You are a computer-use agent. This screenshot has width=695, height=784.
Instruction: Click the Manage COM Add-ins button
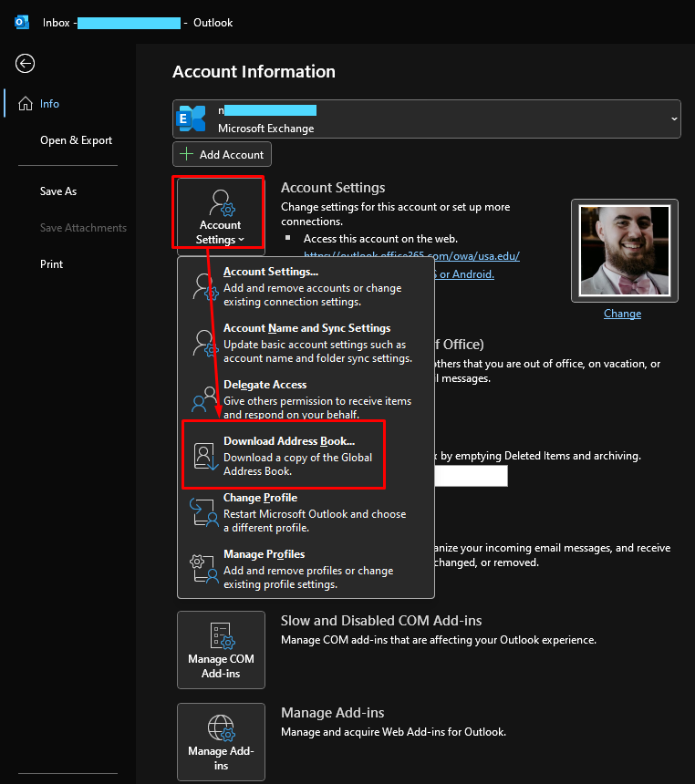pos(221,650)
